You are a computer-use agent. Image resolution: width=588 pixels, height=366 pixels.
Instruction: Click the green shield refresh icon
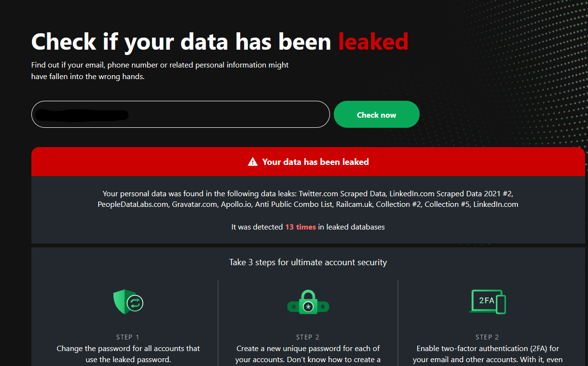128,302
